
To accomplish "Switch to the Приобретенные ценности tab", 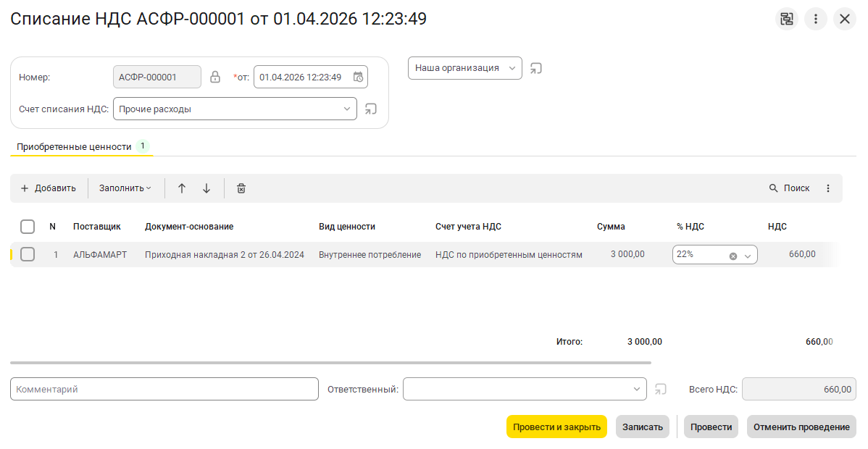I will [74, 147].
